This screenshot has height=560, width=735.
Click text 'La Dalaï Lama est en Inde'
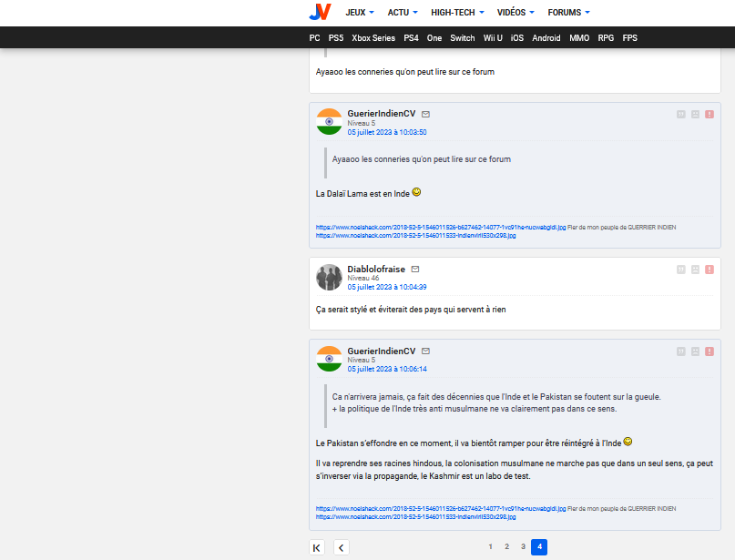[362, 194]
